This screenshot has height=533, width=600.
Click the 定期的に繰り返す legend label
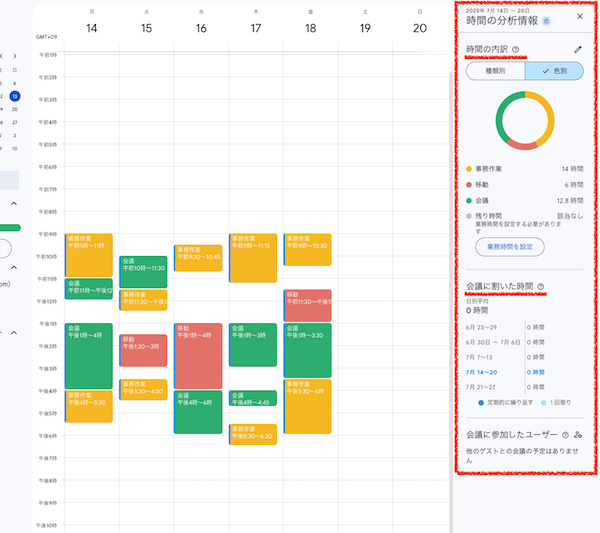point(510,403)
